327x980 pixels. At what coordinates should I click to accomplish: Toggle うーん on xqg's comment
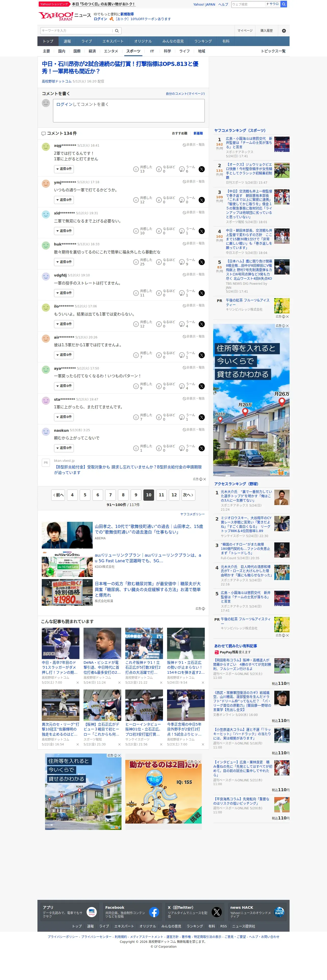[187, 169]
